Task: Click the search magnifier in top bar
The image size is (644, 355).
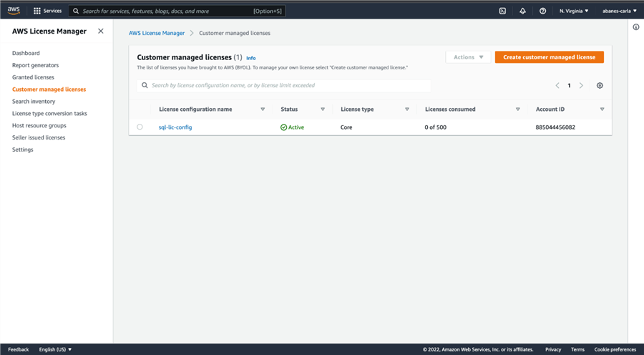Action: [76, 11]
